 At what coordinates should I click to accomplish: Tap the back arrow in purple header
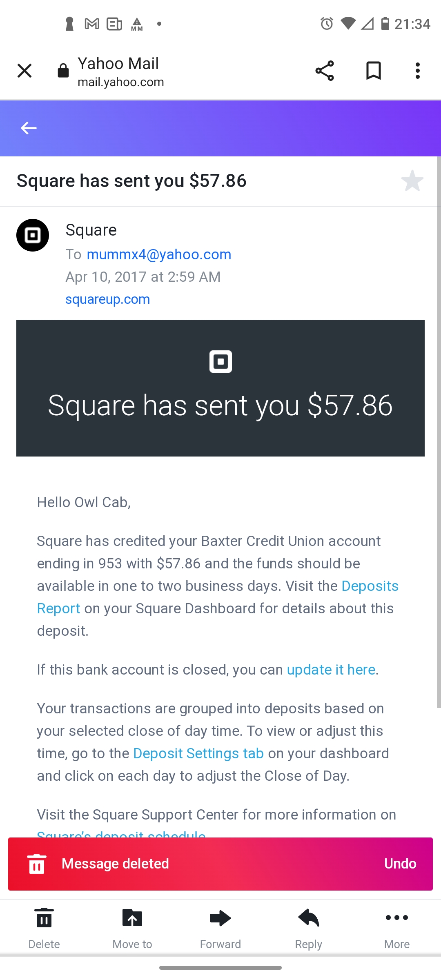click(x=29, y=128)
